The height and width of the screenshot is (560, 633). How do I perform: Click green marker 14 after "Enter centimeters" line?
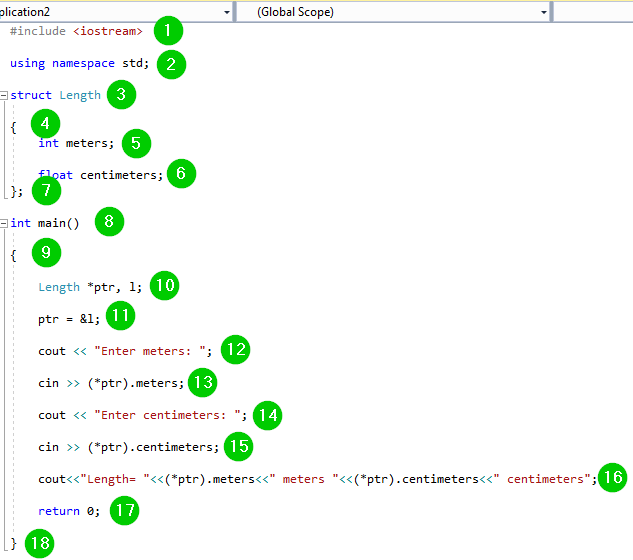pos(268,414)
